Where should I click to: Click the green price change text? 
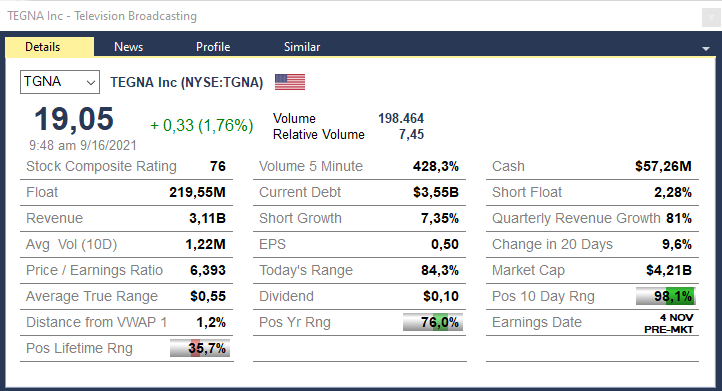[x=202, y=125]
